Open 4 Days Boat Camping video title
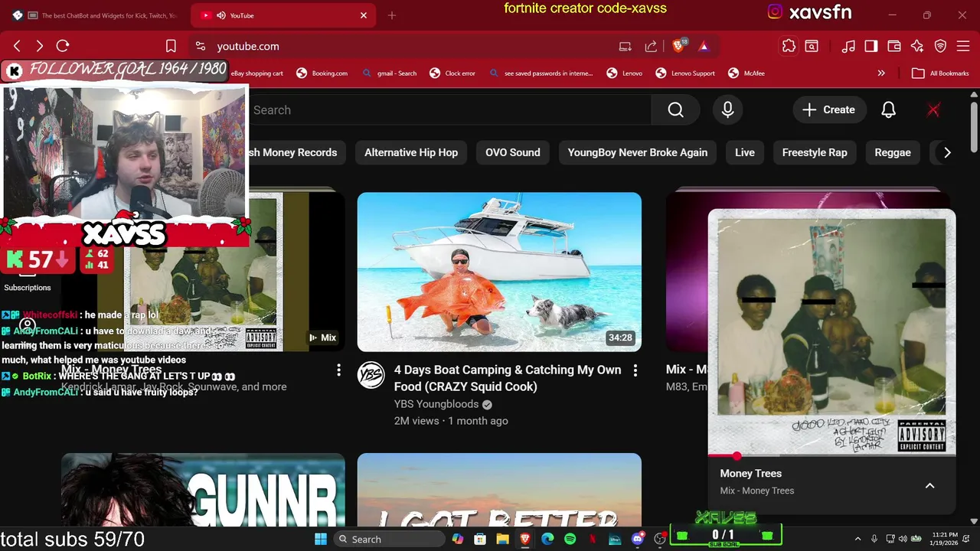Viewport: 980px width, 551px height. (x=508, y=378)
